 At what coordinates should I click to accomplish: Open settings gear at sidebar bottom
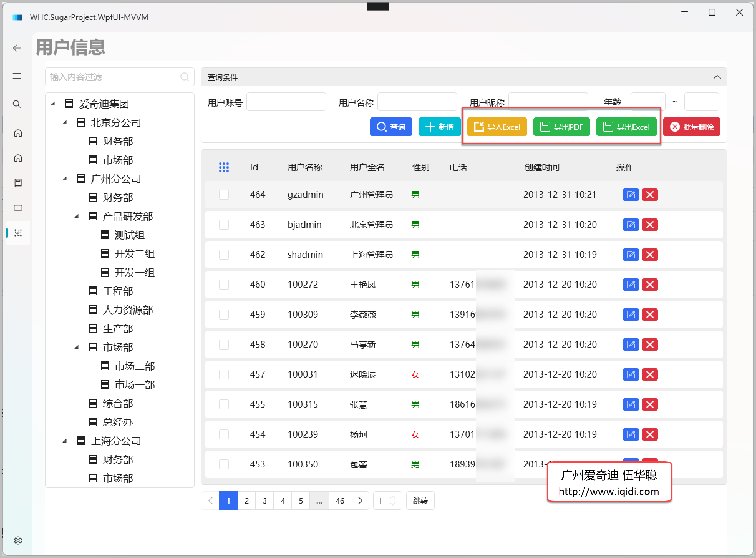18,541
